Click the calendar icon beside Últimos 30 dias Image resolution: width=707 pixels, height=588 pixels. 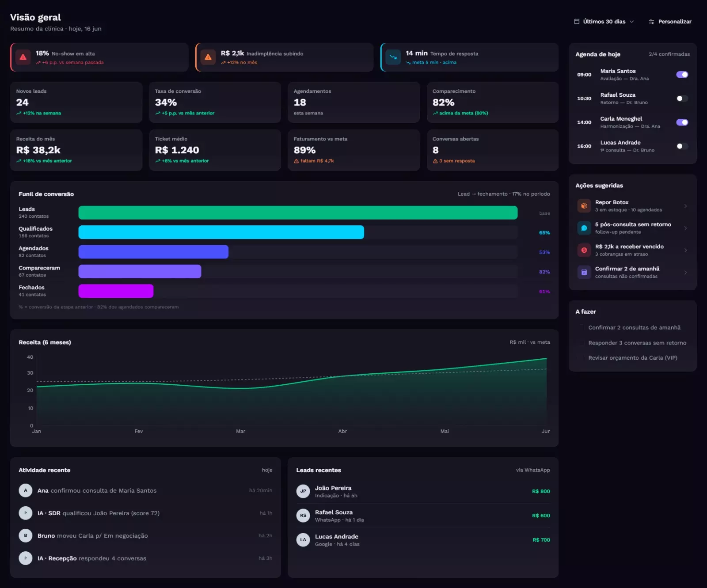pos(577,22)
